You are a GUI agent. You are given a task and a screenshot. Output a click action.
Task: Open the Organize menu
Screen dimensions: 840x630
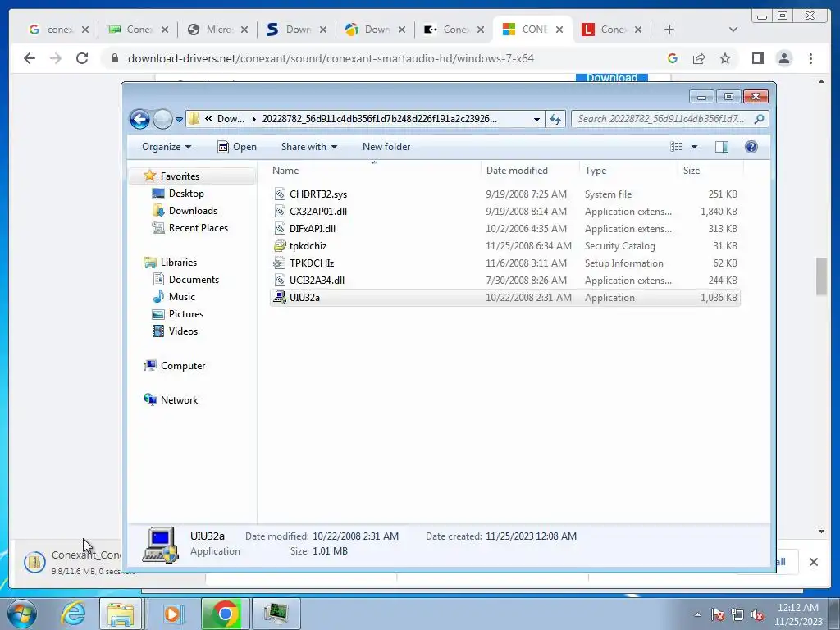point(166,147)
